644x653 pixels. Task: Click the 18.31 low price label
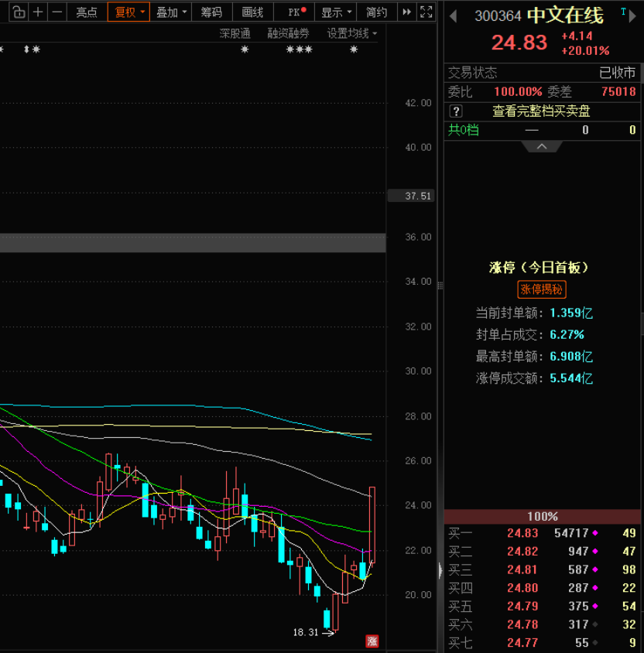305,632
